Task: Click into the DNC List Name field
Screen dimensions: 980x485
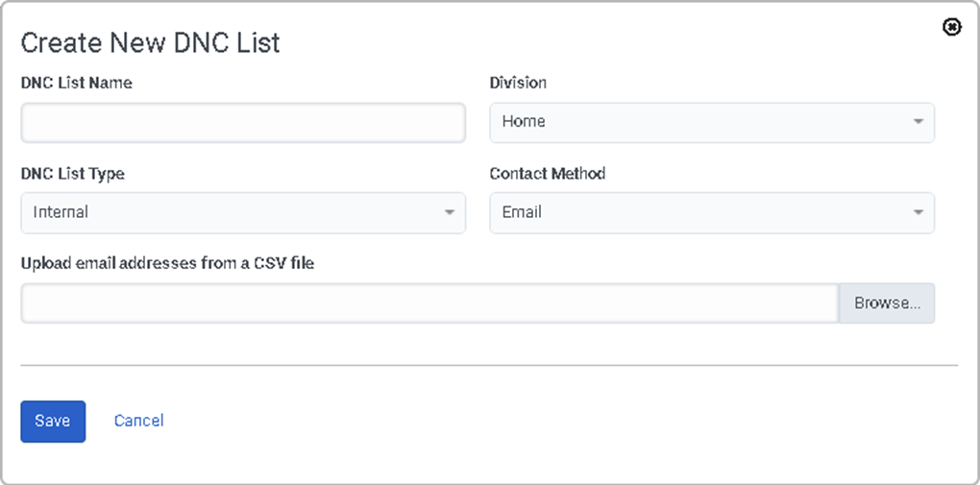Action: pos(243,123)
